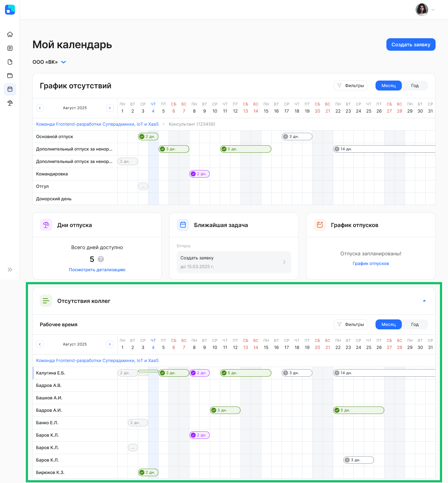Open the home icon in sidebar
The image size is (448, 483).
tap(10, 34)
